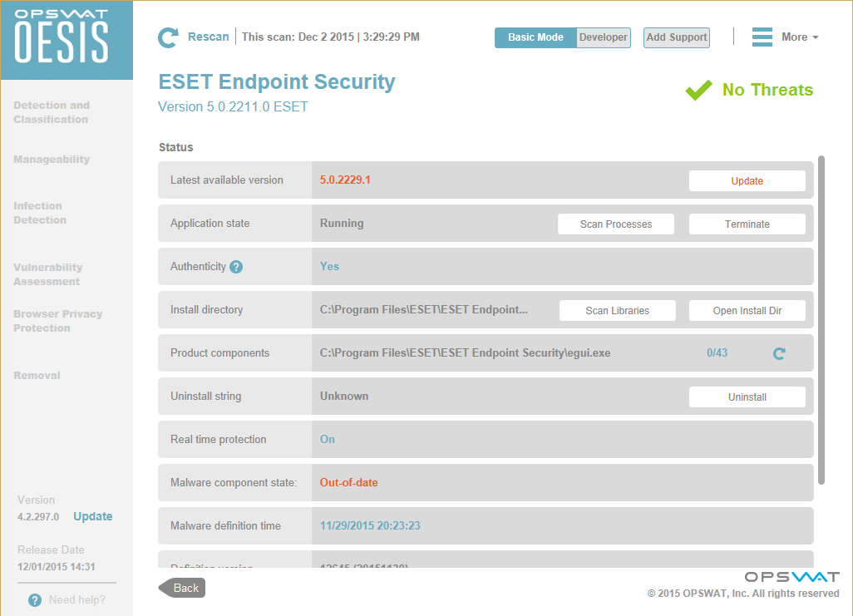This screenshot has width=853, height=616.
Task: Click the OPSWAT footer logo
Action: pos(792,577)
